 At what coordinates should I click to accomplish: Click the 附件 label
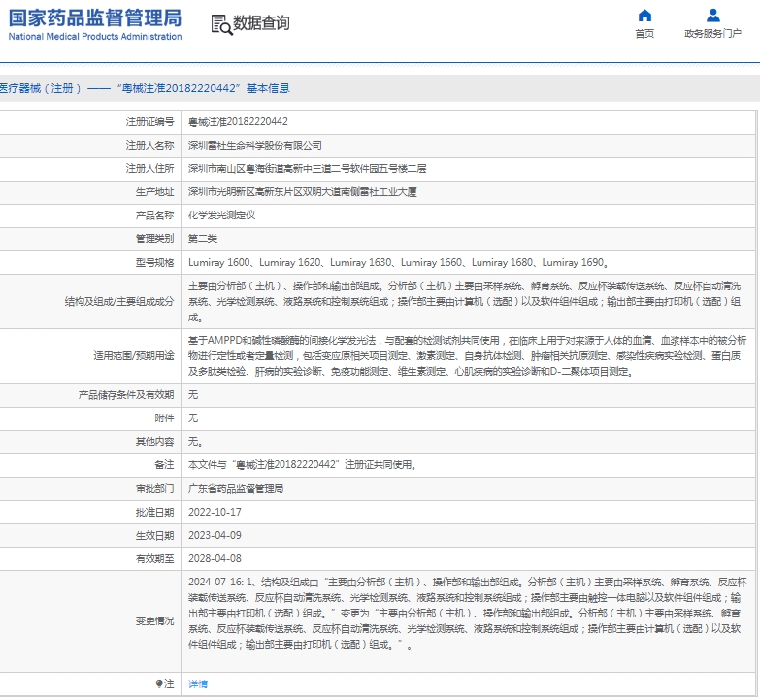[x=164, y=417]
